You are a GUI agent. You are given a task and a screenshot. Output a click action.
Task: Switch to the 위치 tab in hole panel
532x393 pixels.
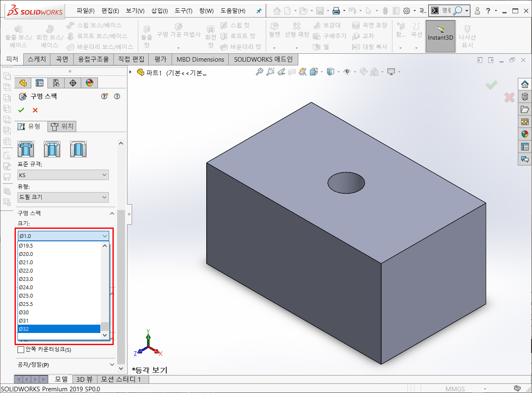click(x=62, y=126)
